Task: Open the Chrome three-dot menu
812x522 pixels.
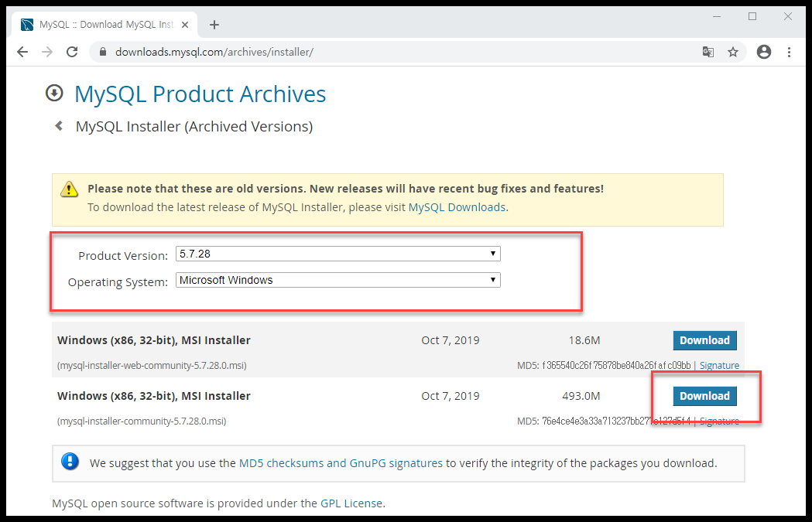Action: (789, 52)
